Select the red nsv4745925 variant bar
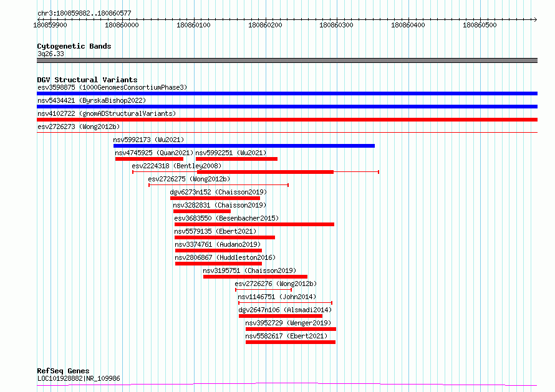Image resolution: width=555 pixels, height=392 pixels. (x=149, y=159)
